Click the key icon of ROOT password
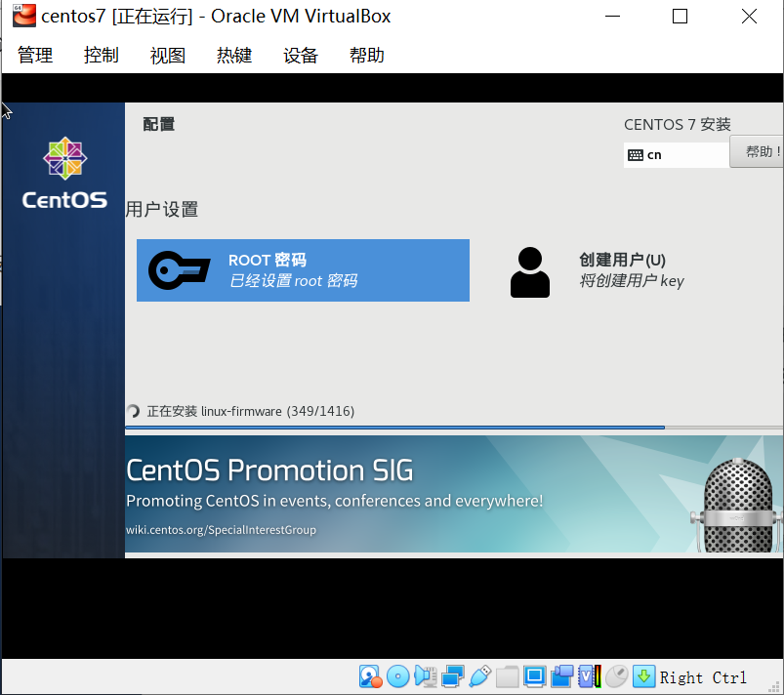The height and width of the screenshot is (695, 784). (179, 270)
